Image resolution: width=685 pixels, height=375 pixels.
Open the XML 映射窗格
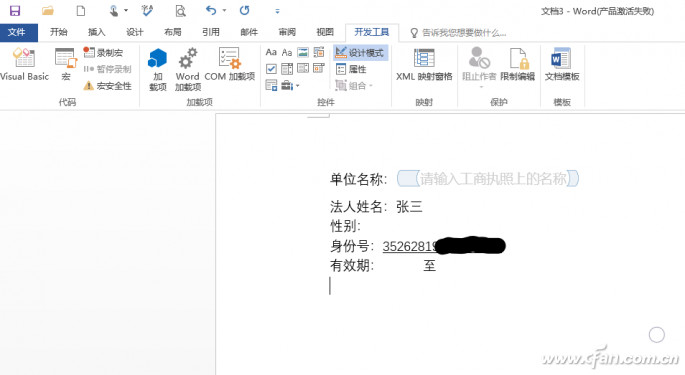tap(424, 64)
